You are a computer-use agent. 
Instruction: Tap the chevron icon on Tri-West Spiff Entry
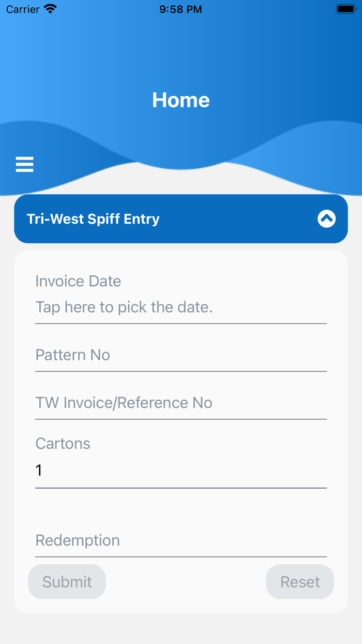tap(326, 218)
